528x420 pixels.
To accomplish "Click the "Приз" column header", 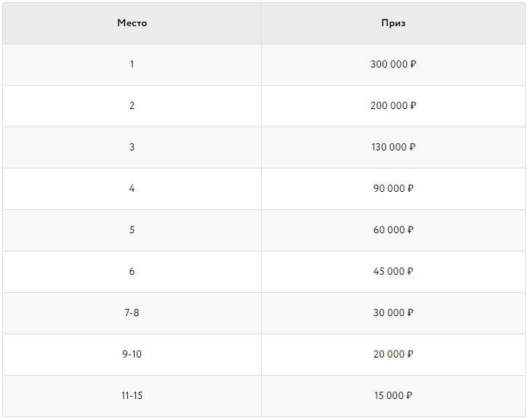I will [393, 23].
